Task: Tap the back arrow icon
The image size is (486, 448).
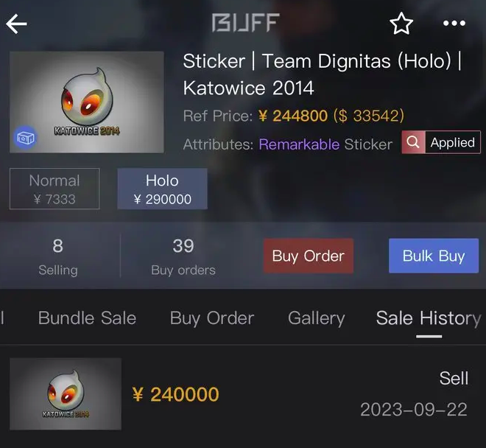Action: click(16, 24)
